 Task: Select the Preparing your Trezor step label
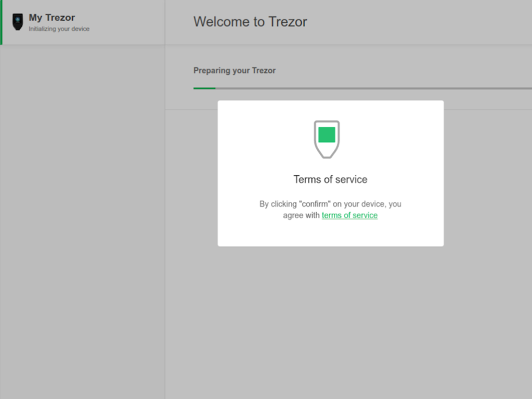point(235,71)
